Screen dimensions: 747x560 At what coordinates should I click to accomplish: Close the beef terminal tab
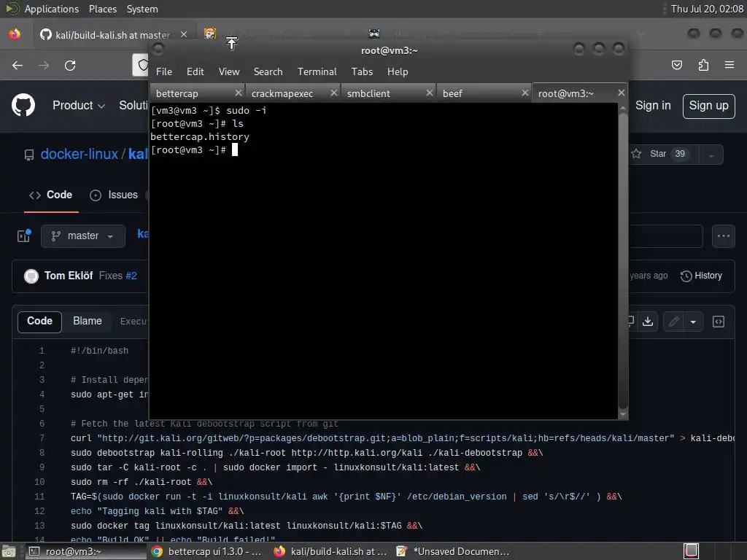(x=525, y=93)
